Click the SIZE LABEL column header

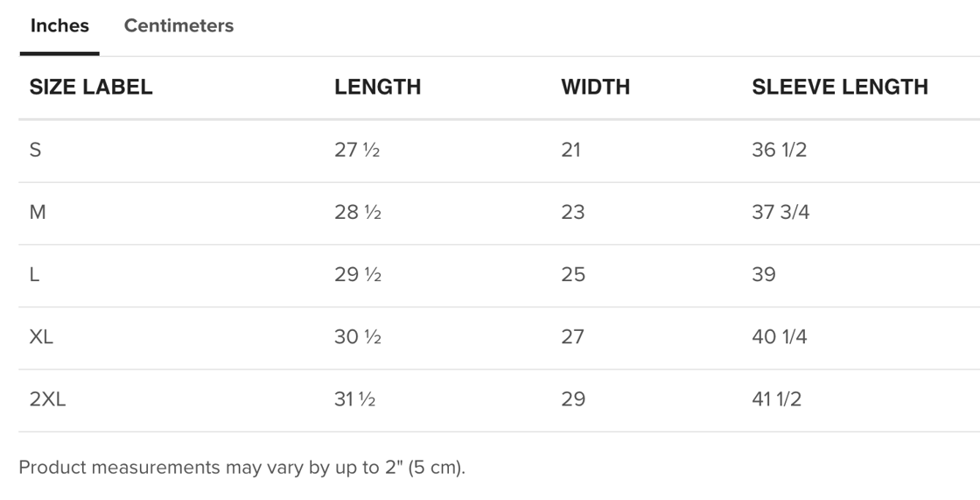coord(91,87)
